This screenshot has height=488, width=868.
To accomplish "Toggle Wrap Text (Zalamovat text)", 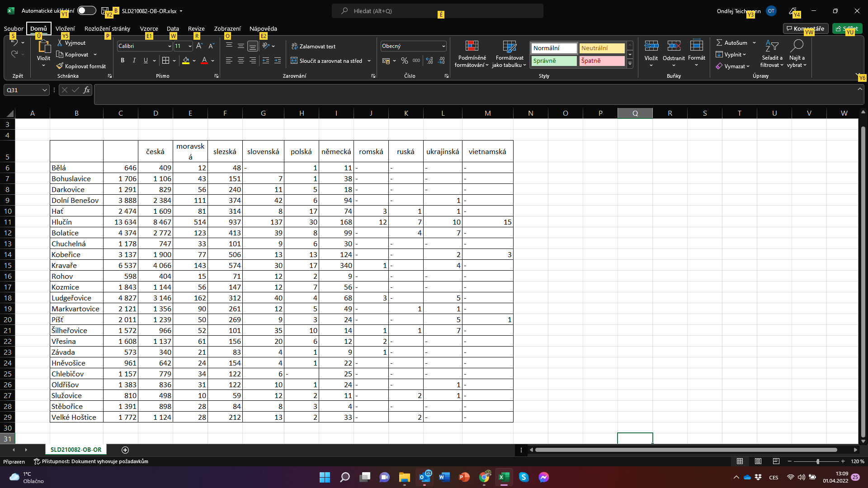I will click(x=313, y=47).
